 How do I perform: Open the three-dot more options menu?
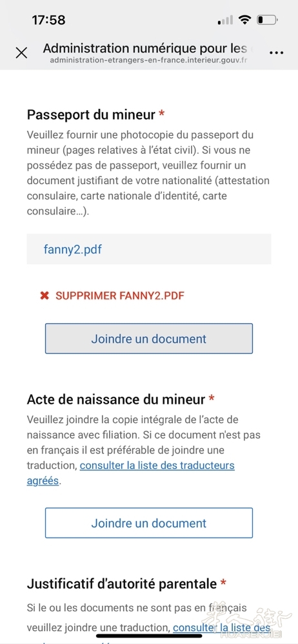tap(276, 53)
